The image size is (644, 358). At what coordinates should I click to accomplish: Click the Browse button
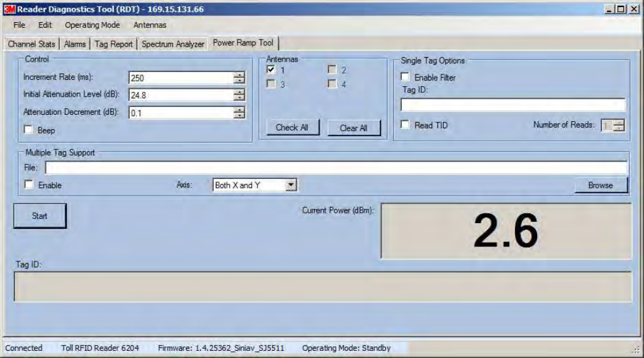point(601,185)
